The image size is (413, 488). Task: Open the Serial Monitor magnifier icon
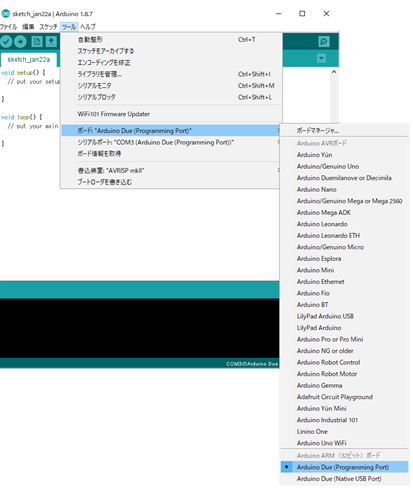pos(323,41)
